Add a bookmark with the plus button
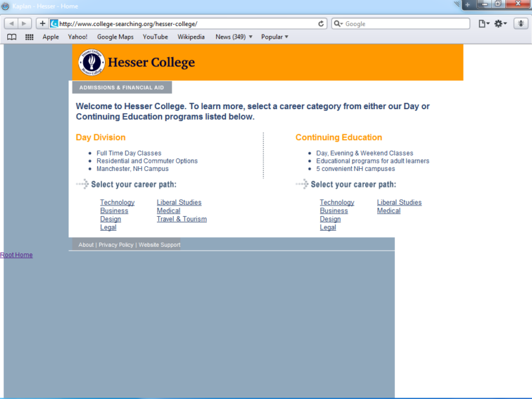The image size is (532, 399). pos(43,23)
